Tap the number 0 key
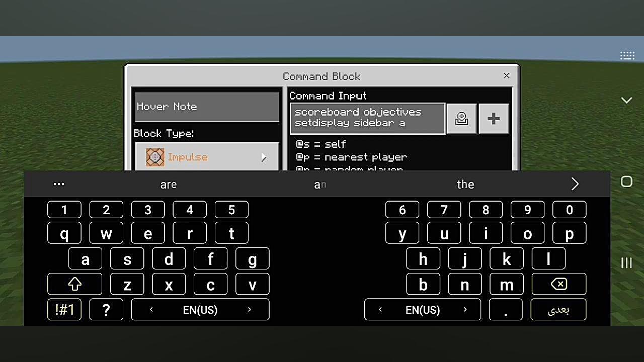The height and width of the screenshot is (362, 644). coord(569,210)
